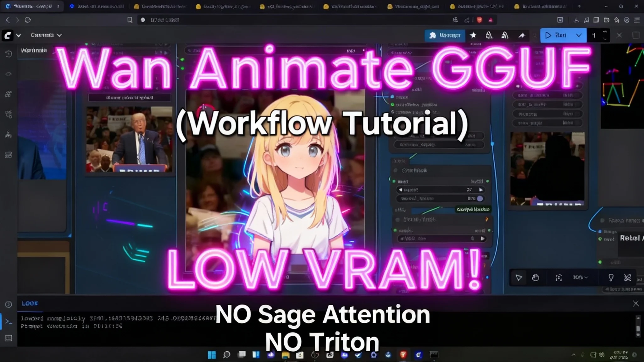
Task: Open the Manager button in the top toolbar
Action: click(445, 35)
